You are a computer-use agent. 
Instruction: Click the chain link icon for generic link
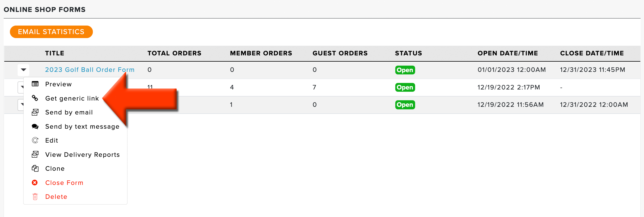(x=35, y=98)
